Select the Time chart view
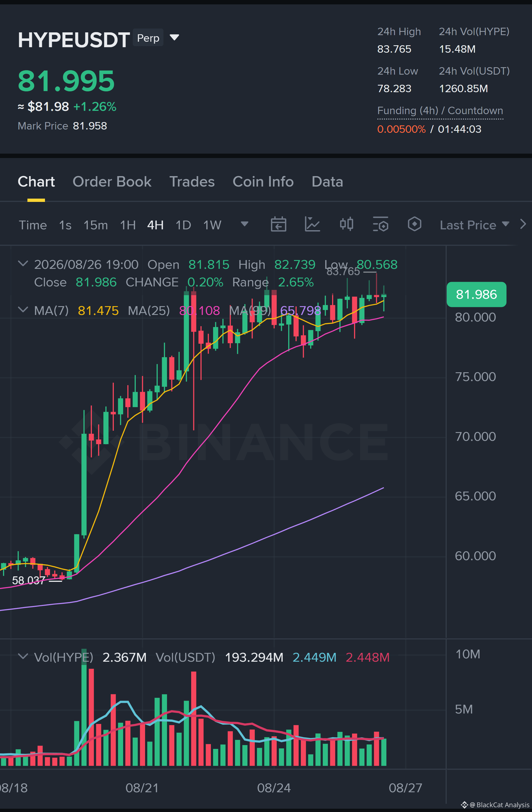The height and width of the screenshot is (812, 532). tap(33, 225)
